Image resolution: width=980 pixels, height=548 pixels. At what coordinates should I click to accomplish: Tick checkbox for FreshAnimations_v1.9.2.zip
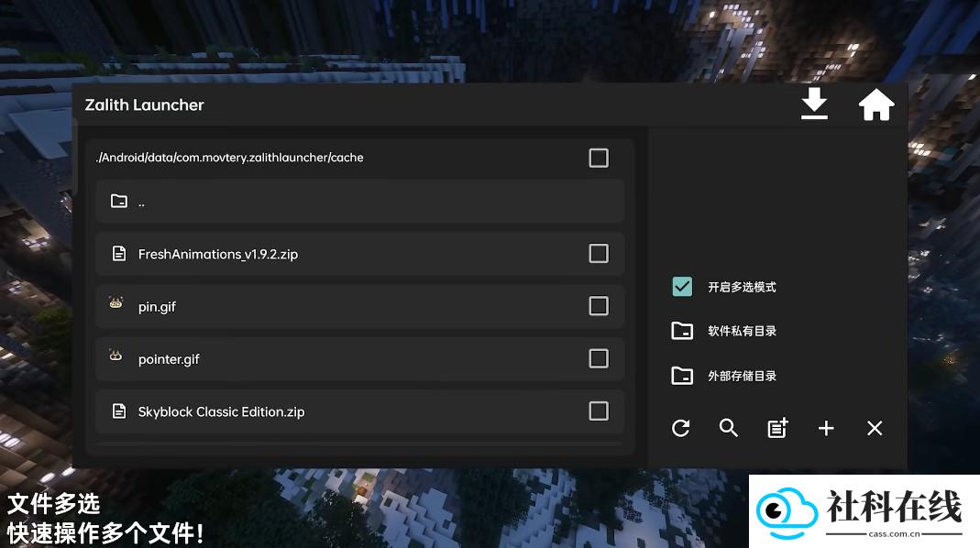[599, 253]
